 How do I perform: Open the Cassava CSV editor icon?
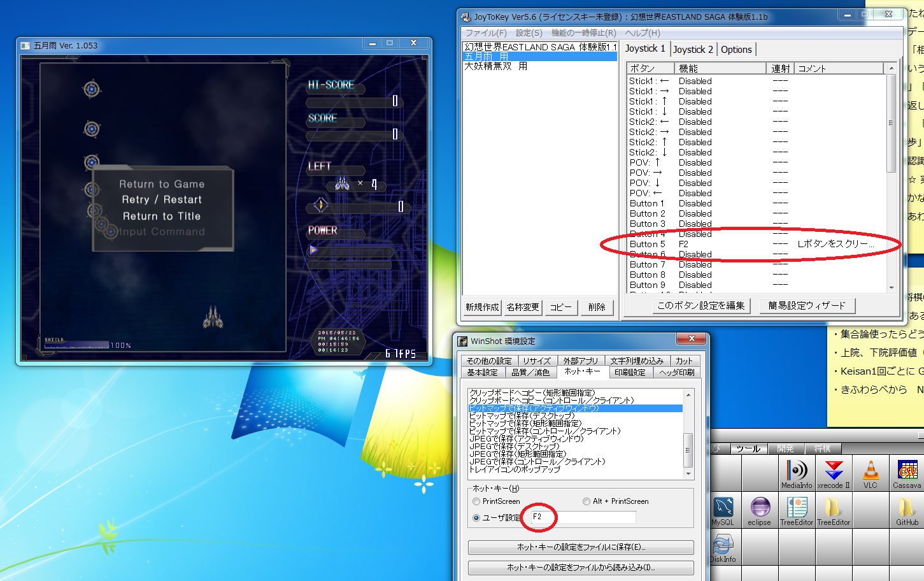[907, 474]
